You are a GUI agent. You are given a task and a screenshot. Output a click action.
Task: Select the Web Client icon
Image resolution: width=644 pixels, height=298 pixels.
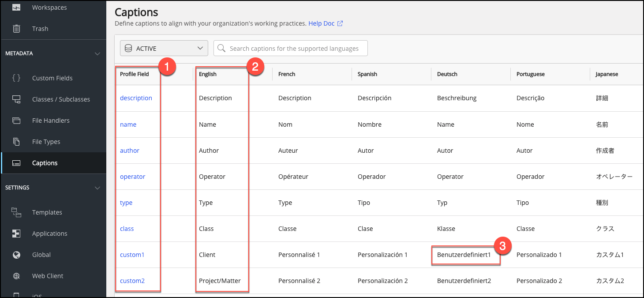coord(16,275)
